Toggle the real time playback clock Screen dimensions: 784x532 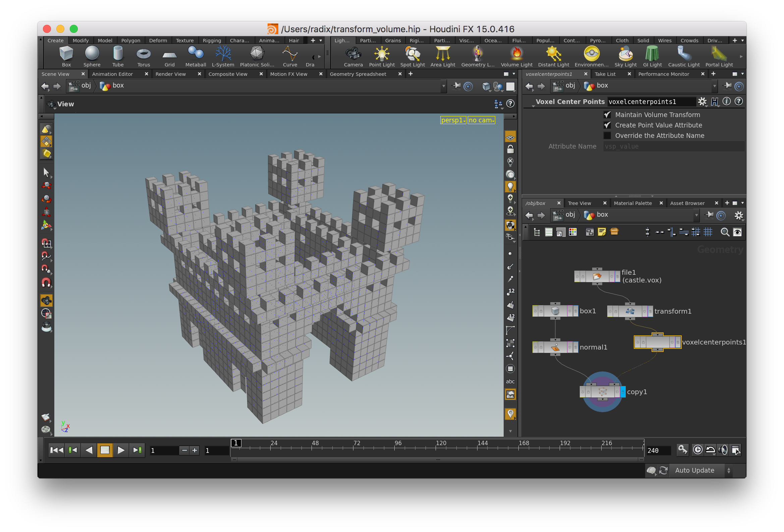click(697, 450)
